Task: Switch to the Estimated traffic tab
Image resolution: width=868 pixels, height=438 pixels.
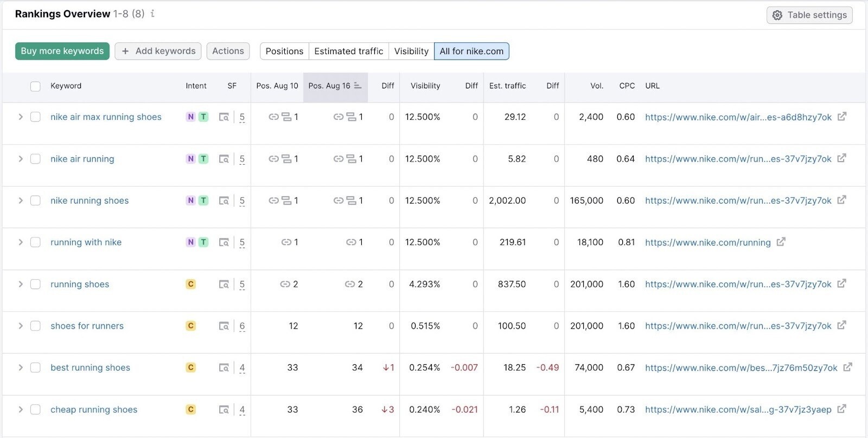Action: [x=349, y=51]
